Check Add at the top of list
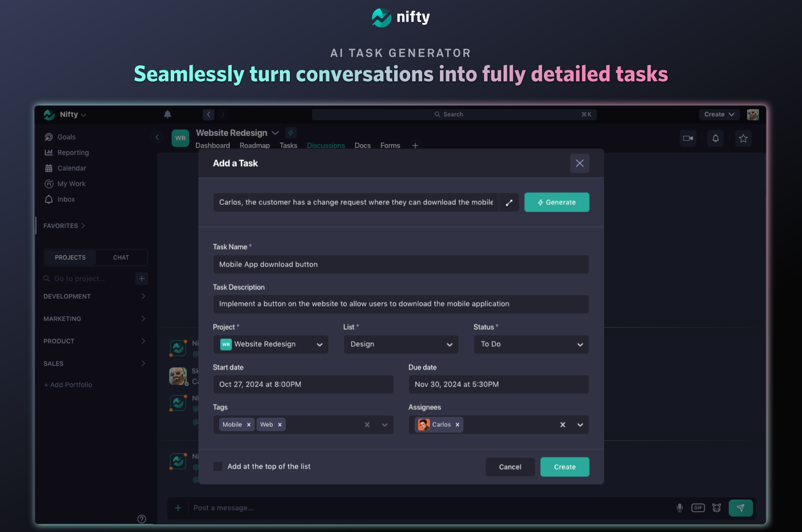Viewport: 802px width, 532px height. 218,466
